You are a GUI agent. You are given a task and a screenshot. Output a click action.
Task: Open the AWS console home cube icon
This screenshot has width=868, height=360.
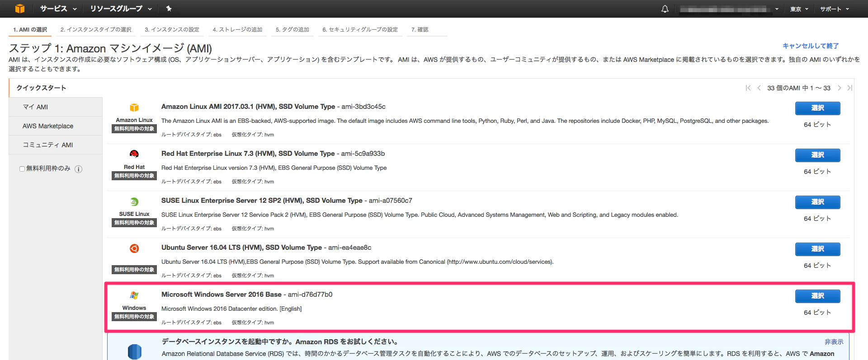tap(20, 9)
